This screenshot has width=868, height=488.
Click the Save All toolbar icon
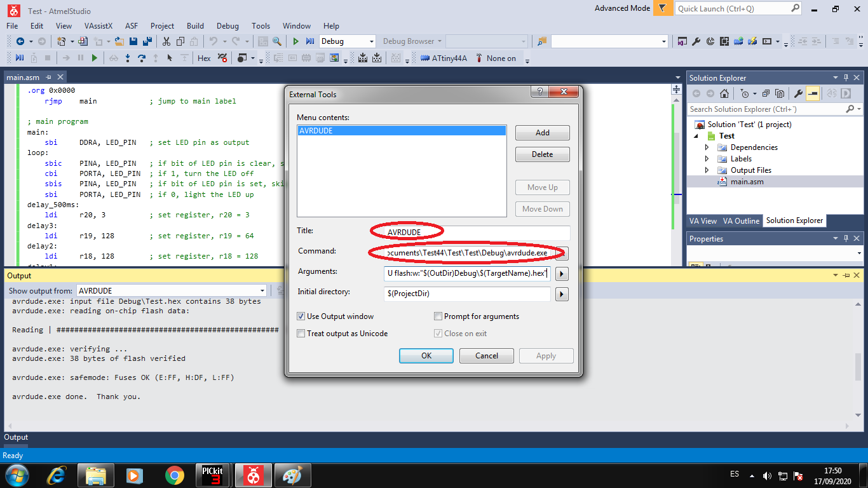click(147, 41)
